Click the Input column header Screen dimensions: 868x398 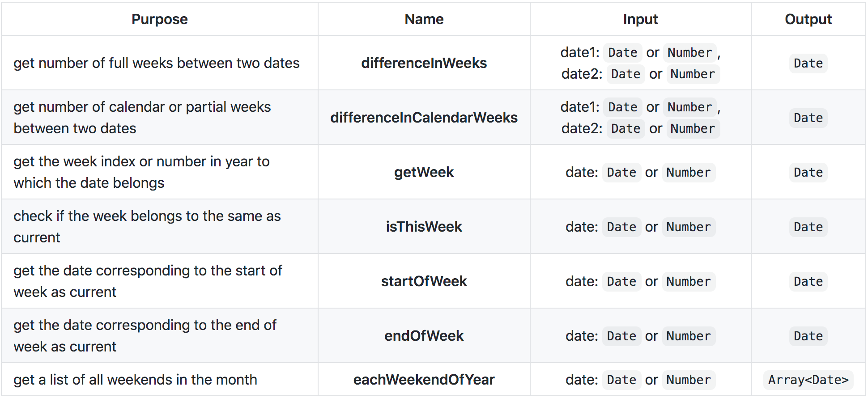(640, 19)
